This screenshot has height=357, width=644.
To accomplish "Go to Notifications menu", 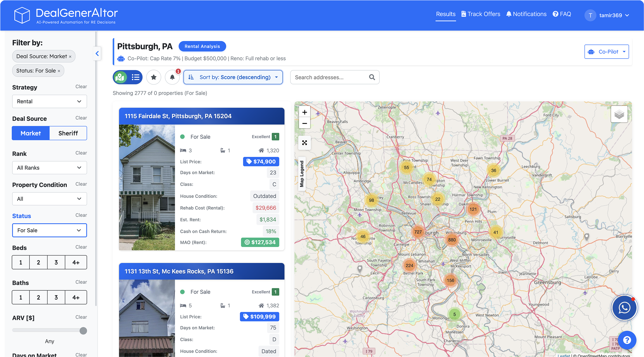I will 526,14.
